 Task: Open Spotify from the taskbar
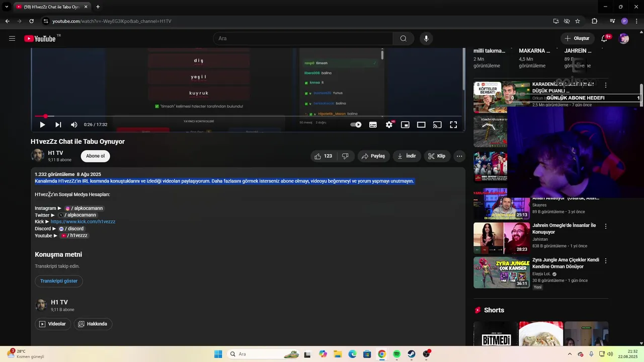396,354
